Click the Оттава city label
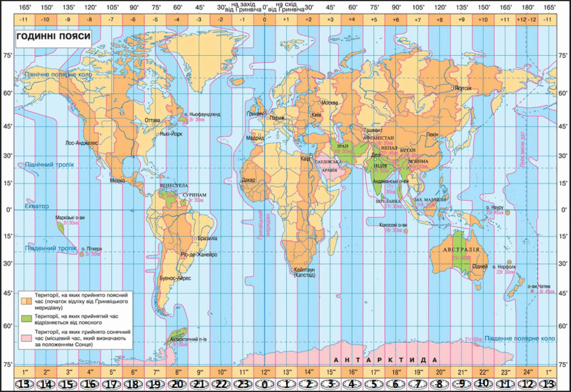571x392 pixels. (x=152, y=120)
